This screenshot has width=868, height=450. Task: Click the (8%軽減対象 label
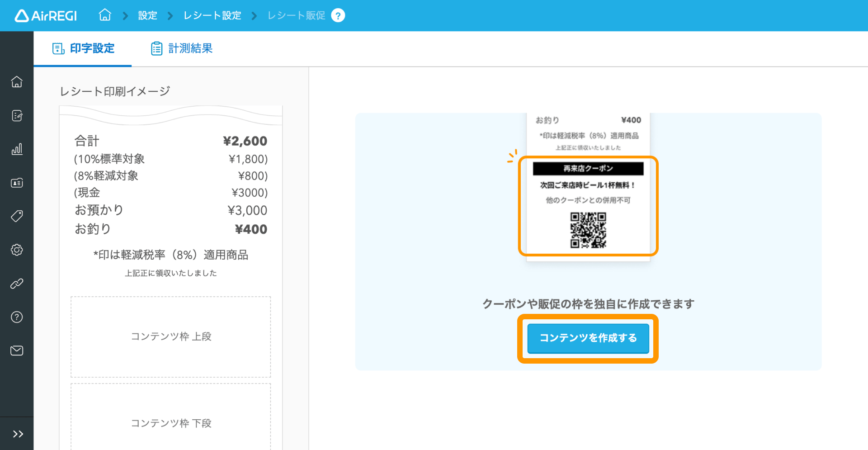tap(106, 176)
